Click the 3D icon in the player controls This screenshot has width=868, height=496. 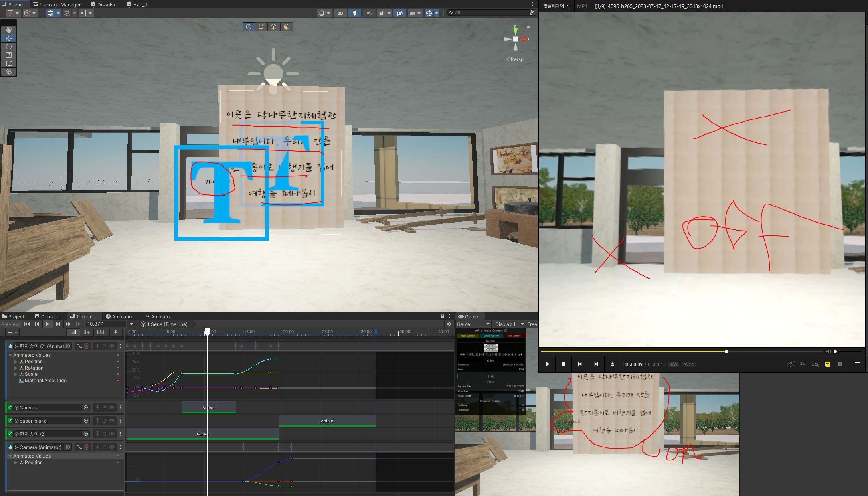click(803, 364)
